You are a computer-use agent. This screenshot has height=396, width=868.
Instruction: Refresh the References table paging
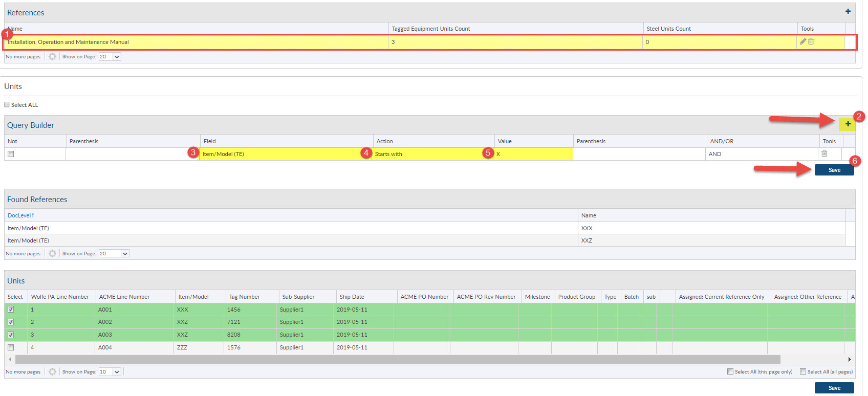point(52,56)
